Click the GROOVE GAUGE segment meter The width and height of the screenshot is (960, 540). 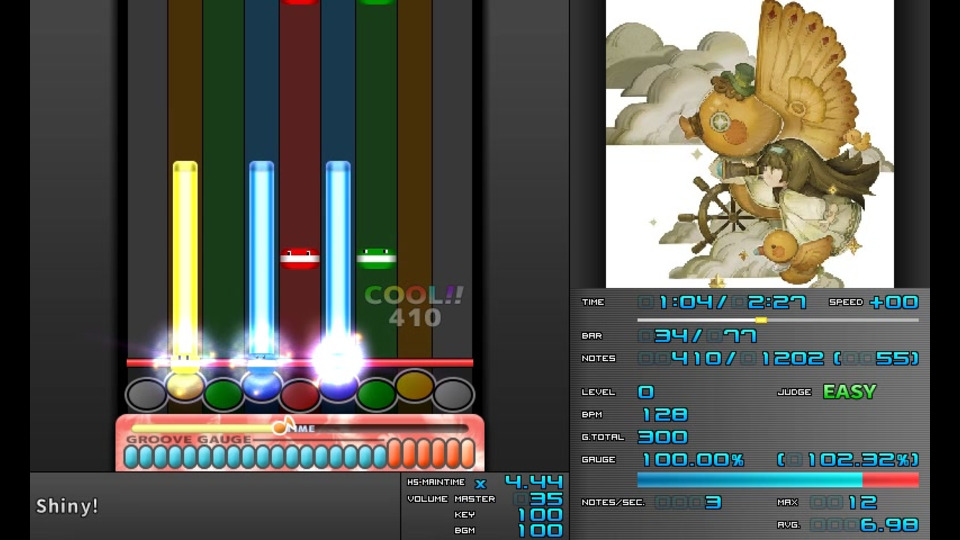299,454
